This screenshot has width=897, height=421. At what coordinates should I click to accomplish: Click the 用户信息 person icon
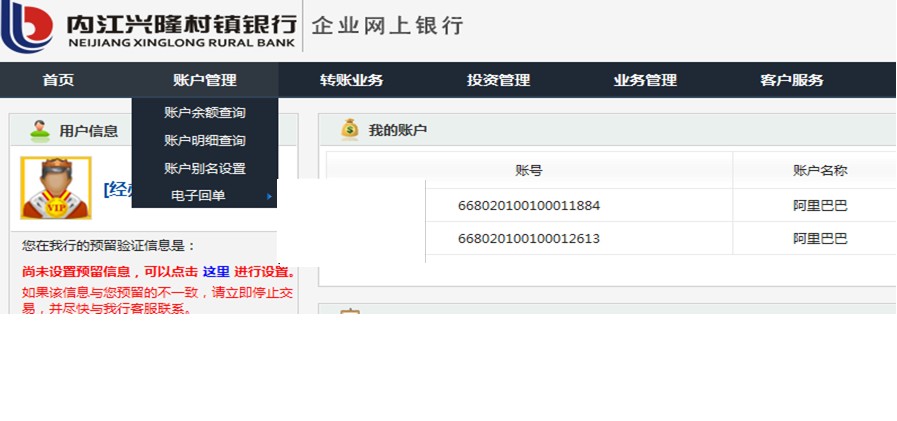[40, 130]
